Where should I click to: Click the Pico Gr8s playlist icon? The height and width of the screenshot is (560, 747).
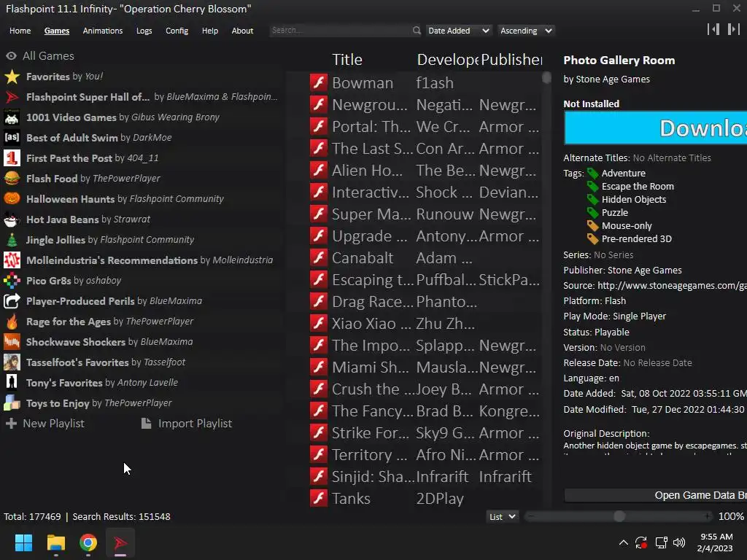tap(12, 281)
